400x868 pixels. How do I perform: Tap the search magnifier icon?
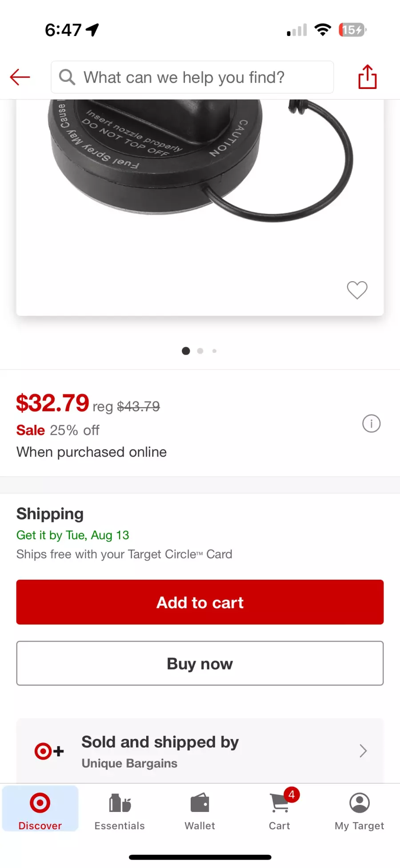[67, 77]
